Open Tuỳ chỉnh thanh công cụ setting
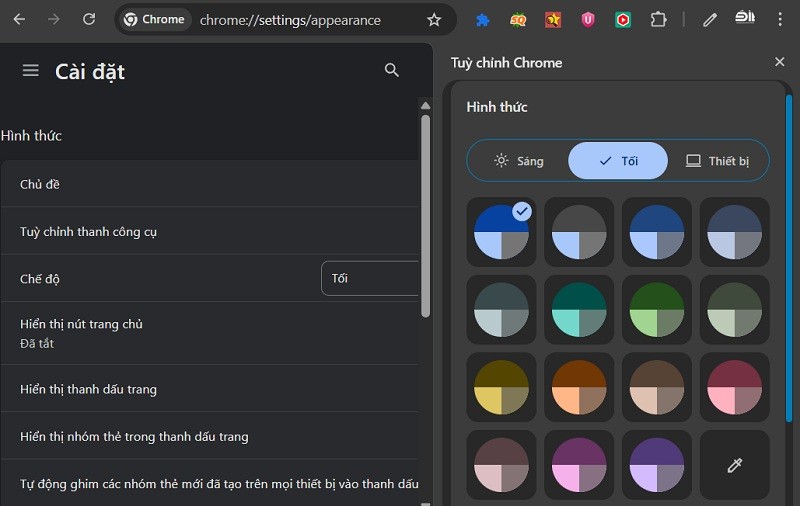The image size is (800, 506). [210, 231]
